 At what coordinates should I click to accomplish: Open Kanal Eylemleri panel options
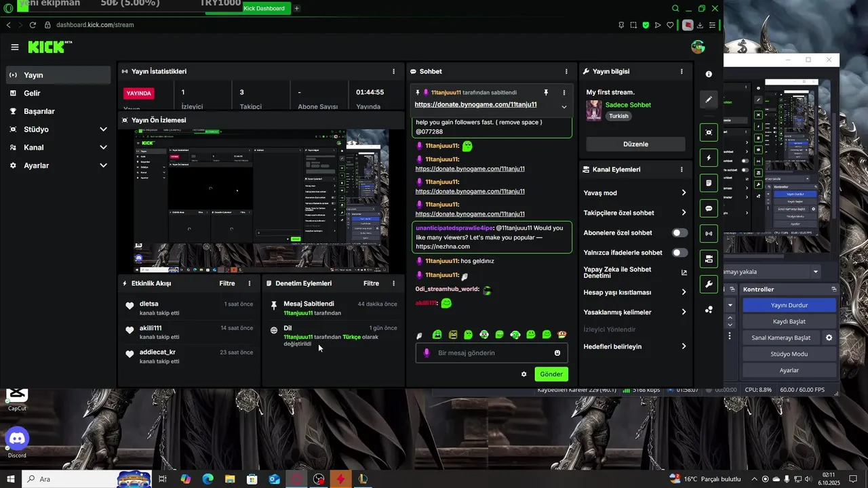click(x=682, y=169)
